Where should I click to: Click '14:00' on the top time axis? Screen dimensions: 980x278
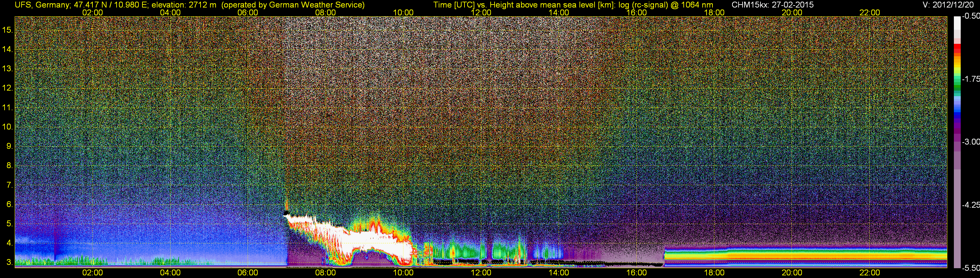(x=559, y=12)
